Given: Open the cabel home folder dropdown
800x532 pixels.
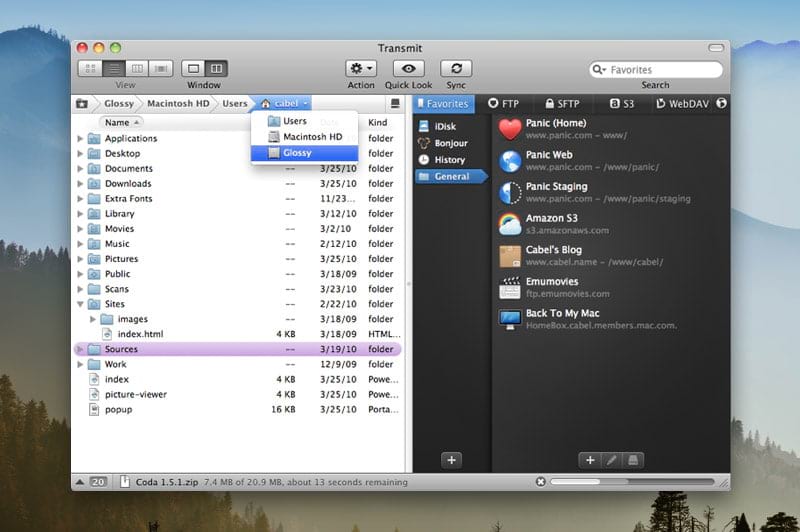Looking at the screenshot, I should [285, 104].
